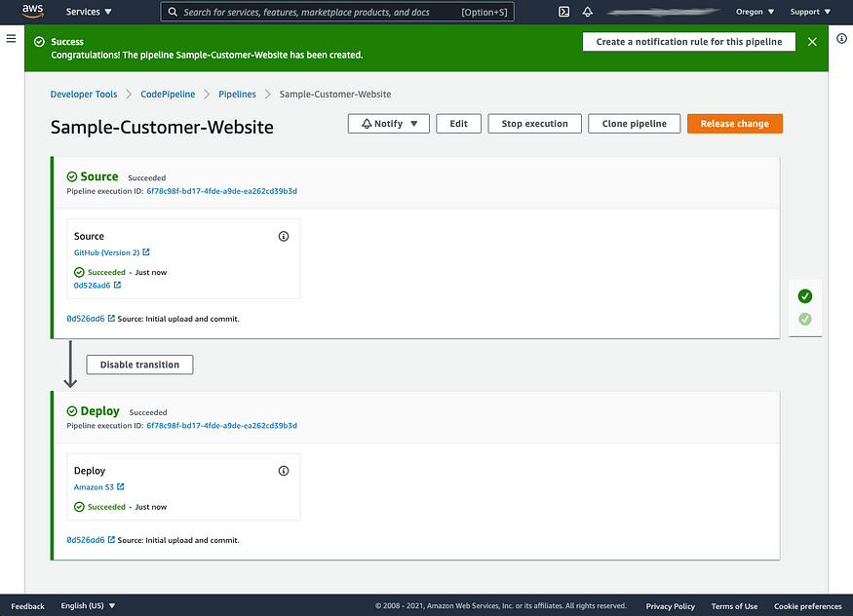Go to CodePipeline breadcrumb

coord(168,95)
